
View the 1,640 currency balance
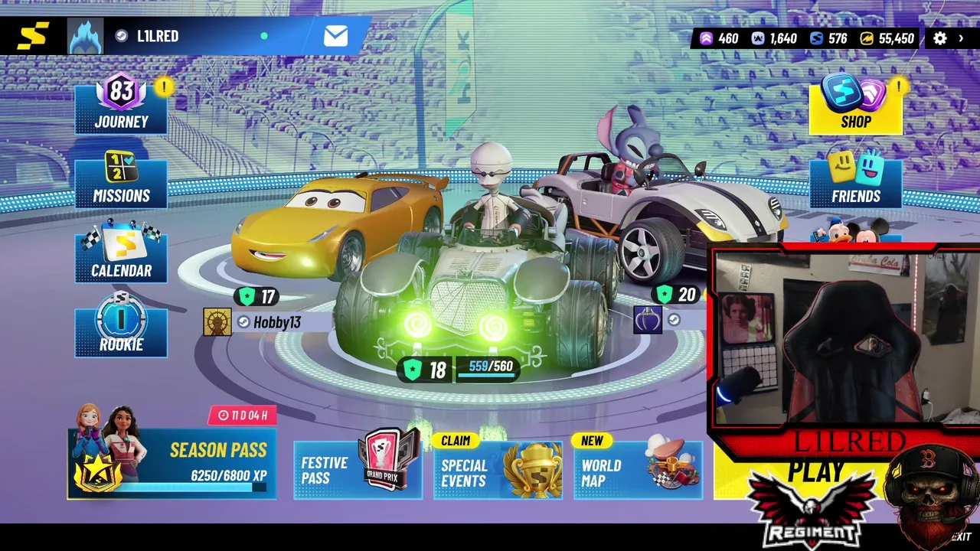point(774,38)
